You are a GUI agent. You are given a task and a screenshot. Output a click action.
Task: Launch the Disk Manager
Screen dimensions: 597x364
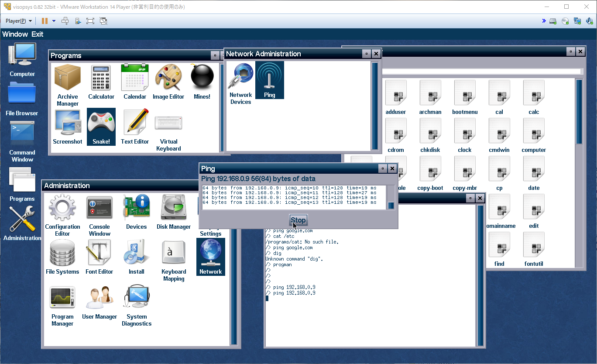tap(174, 212)
